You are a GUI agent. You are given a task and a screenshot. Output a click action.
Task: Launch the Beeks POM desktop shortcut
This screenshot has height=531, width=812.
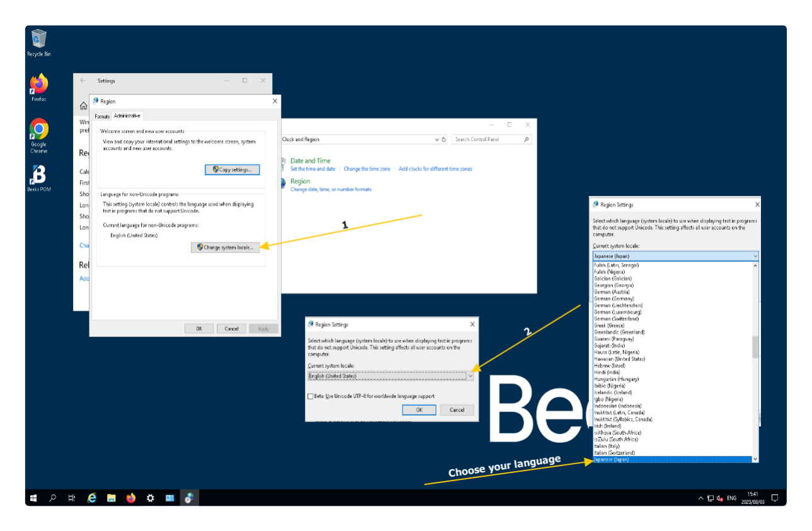38,178
